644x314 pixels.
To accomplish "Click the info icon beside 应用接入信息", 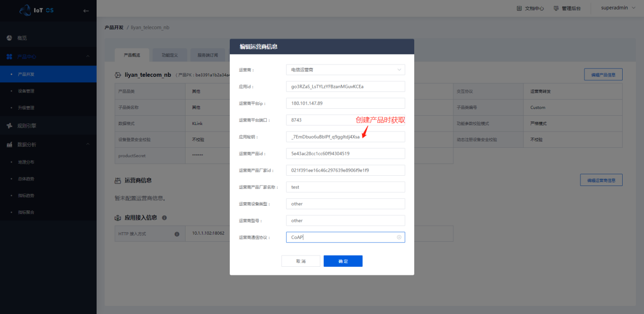I will click(164, 217).
